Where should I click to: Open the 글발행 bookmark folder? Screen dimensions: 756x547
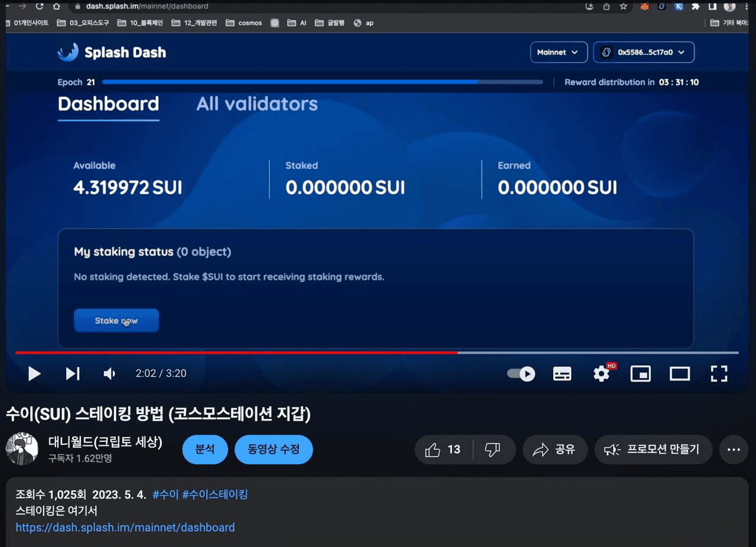[330, 23]
